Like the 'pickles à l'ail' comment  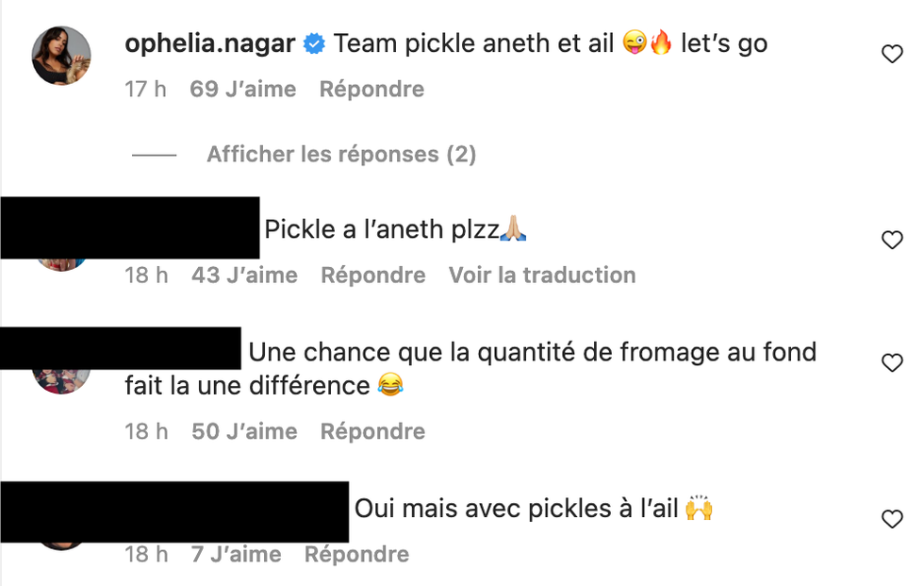point(892,517)
